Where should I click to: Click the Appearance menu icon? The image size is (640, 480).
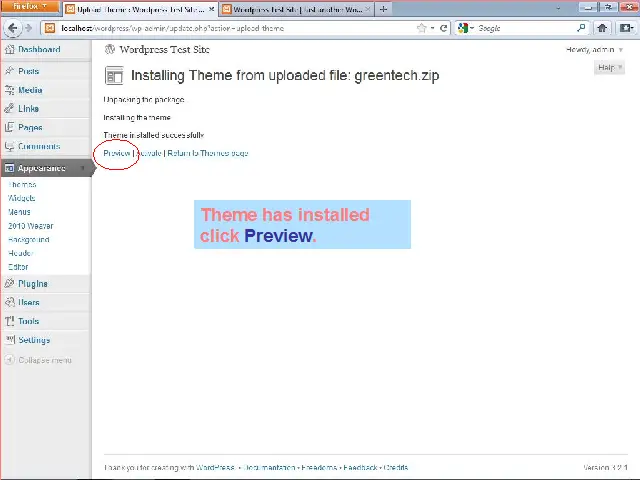(x=9, y=168)
